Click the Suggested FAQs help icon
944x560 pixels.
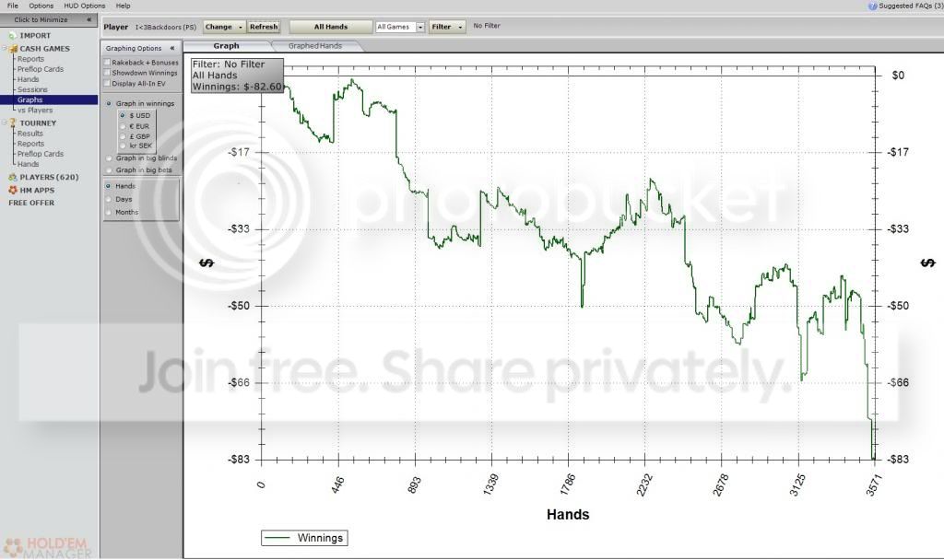872,6
